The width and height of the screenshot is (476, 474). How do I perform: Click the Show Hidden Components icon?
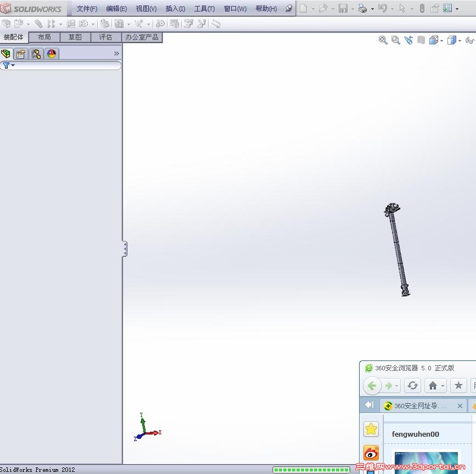coord(105,24)
